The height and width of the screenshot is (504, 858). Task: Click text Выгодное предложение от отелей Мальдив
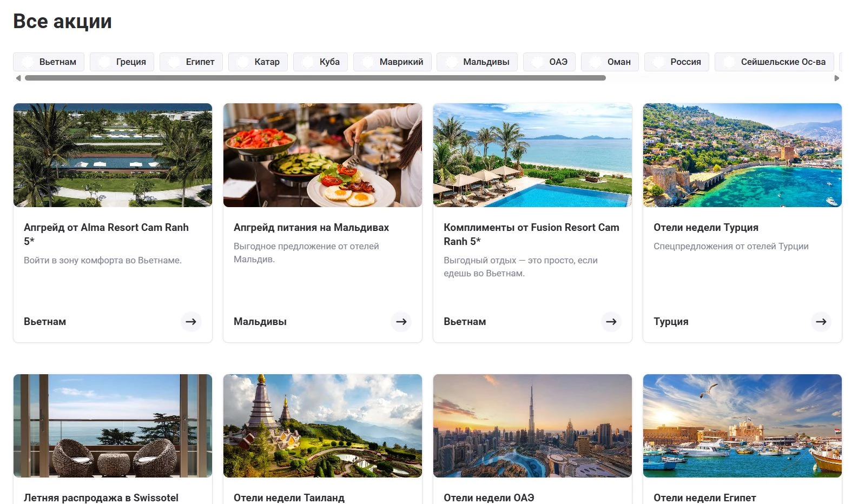(x=306, y=253)
